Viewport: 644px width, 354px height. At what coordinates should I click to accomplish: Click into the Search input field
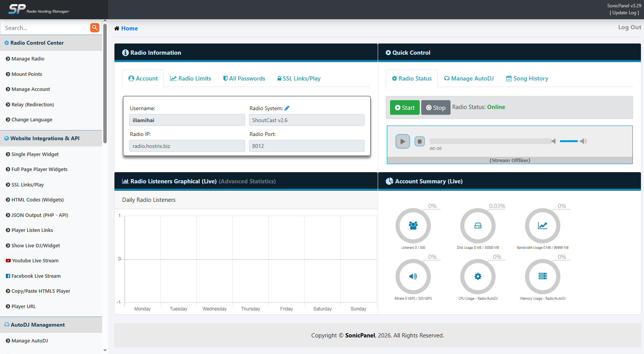coord(45,28)
